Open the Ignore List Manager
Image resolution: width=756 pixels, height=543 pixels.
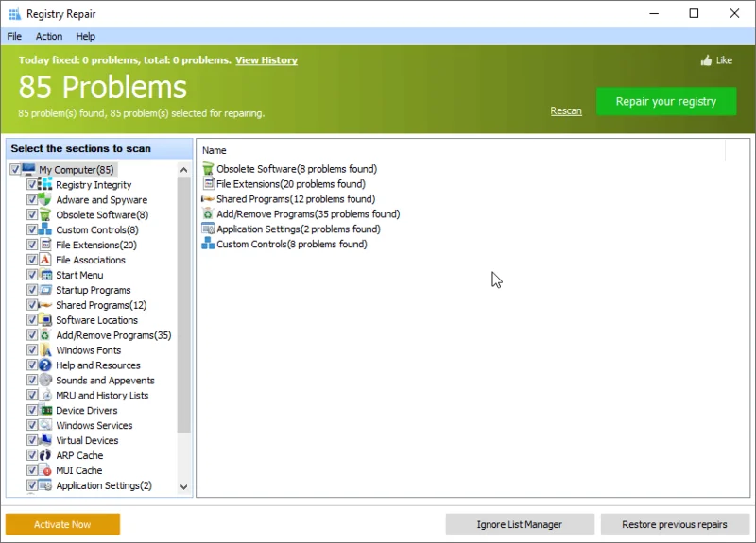pos(519,524)
